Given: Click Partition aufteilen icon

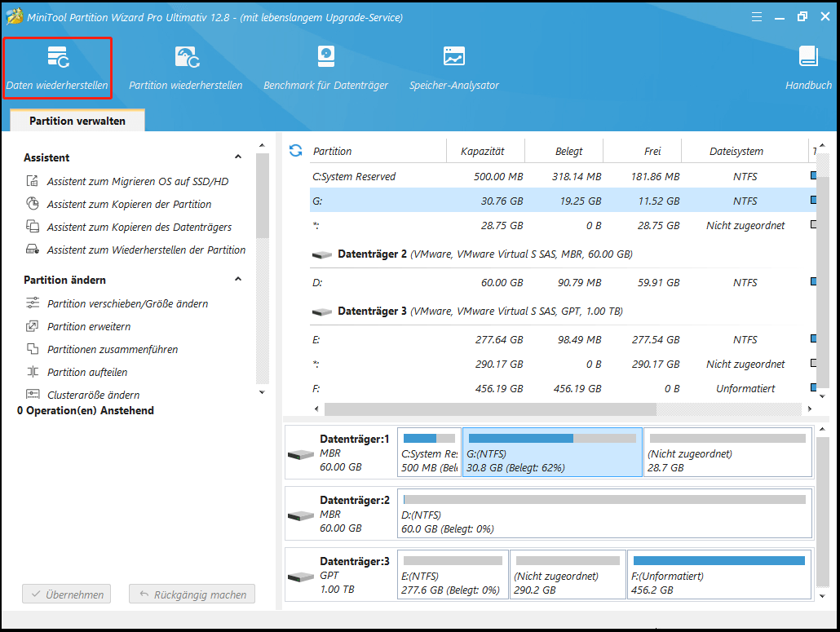Looking at the screenshot, I should click(33, 372).
